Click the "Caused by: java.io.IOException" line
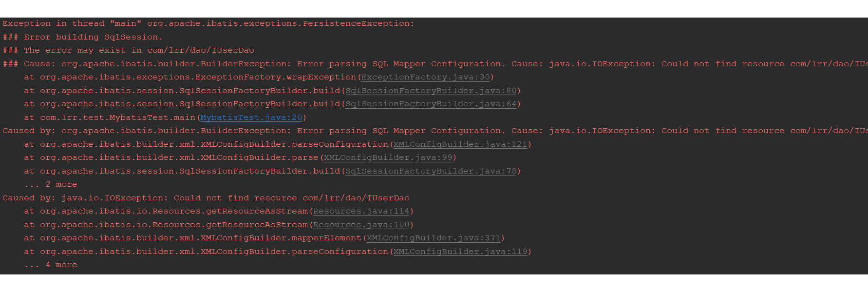 206,198
